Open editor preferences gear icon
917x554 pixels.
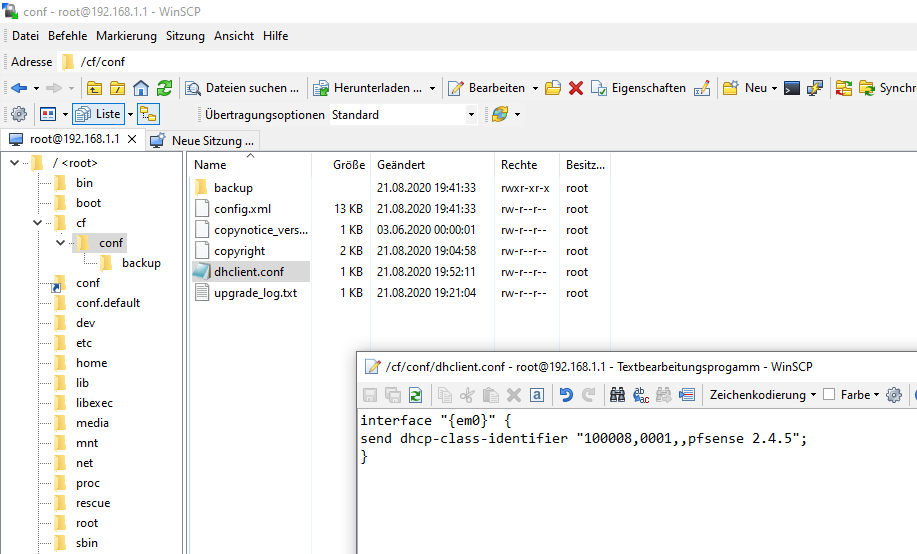click(894, 395)
